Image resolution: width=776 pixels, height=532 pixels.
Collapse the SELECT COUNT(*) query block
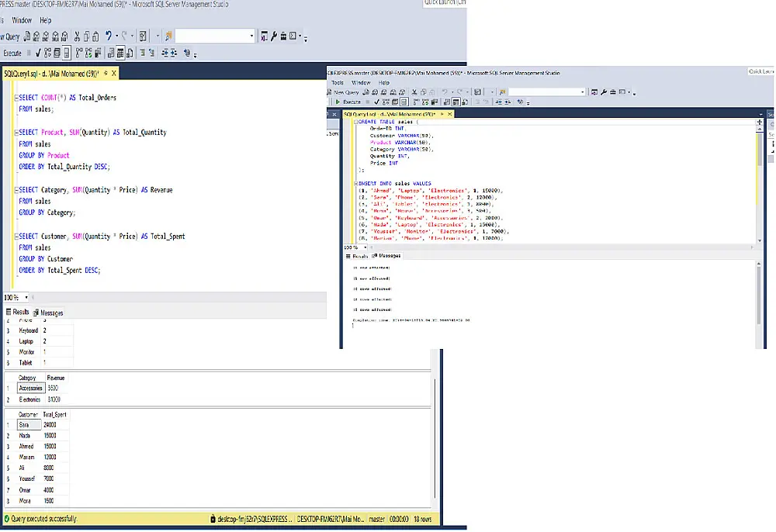(16, 98)
